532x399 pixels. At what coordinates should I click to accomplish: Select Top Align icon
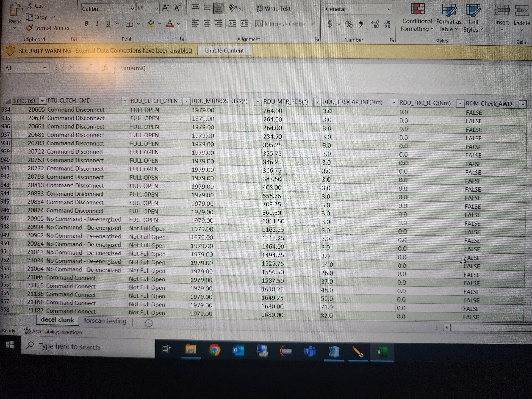click(196, 7)
